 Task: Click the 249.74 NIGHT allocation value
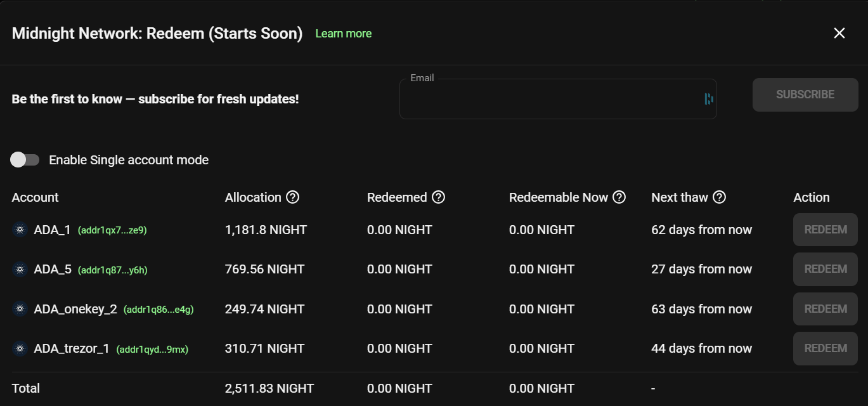[x=264, y=309]
